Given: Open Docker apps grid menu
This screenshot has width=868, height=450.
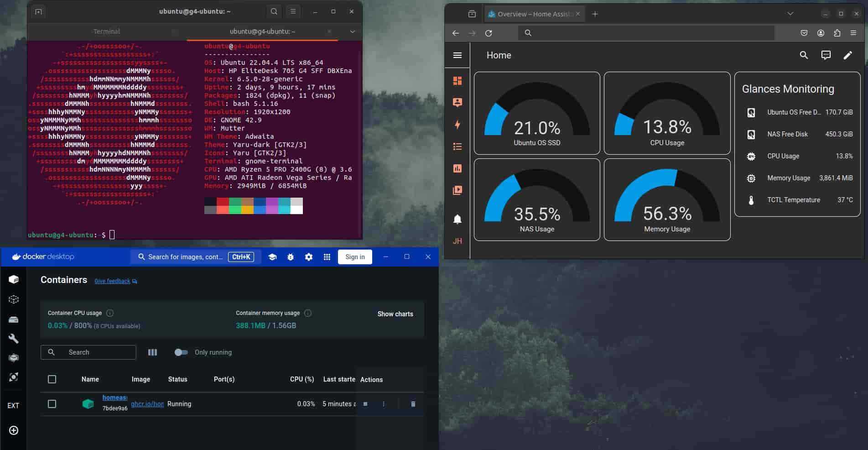Looking at the screenshot, I should (327, 257).
